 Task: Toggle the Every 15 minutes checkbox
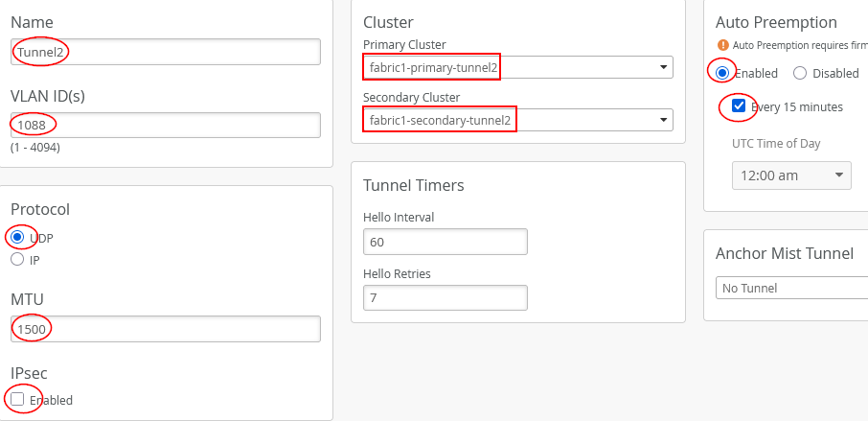click(x=739, y=105)
